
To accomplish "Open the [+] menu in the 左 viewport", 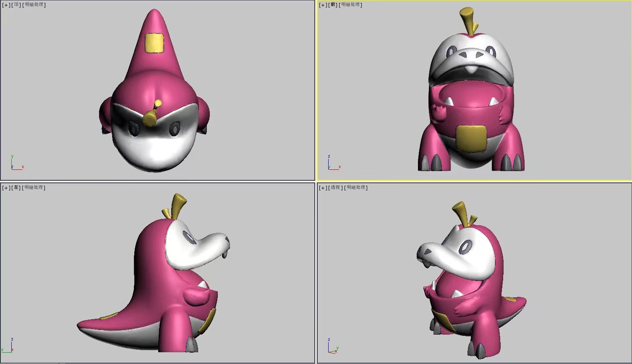I will (x=6, y=188).
